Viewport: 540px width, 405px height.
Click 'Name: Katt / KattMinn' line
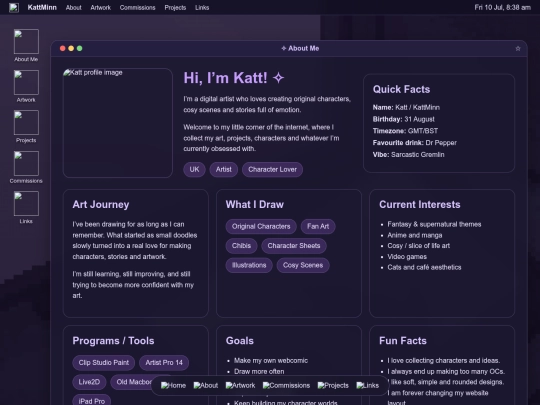pos(406,107)
